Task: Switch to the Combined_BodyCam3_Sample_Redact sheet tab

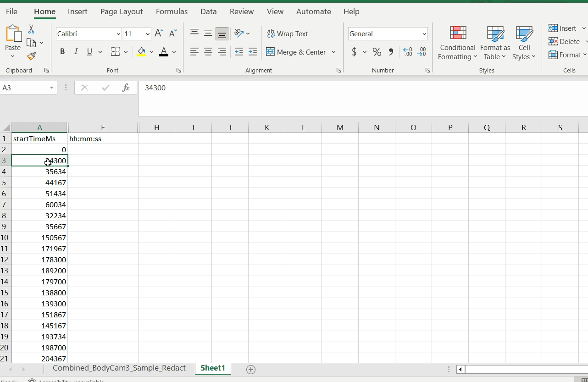Action: [x=119, y=368]
